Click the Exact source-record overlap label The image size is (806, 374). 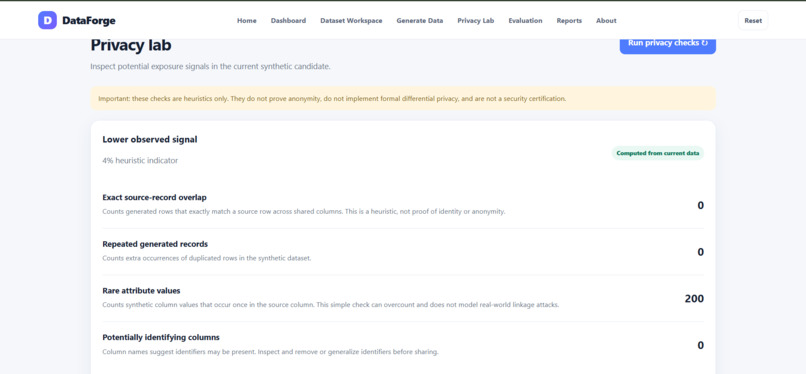pyautogui.click(x=154, y=197)
